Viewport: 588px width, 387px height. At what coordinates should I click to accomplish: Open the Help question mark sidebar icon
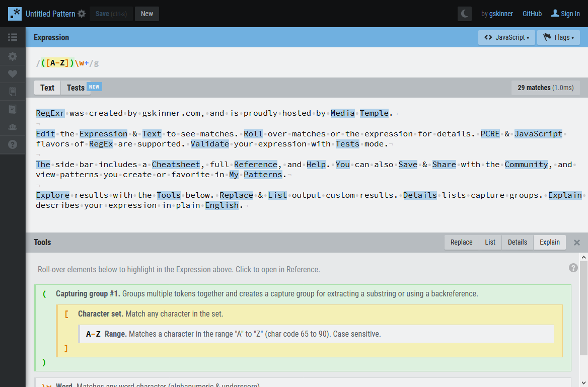point(13,144)
